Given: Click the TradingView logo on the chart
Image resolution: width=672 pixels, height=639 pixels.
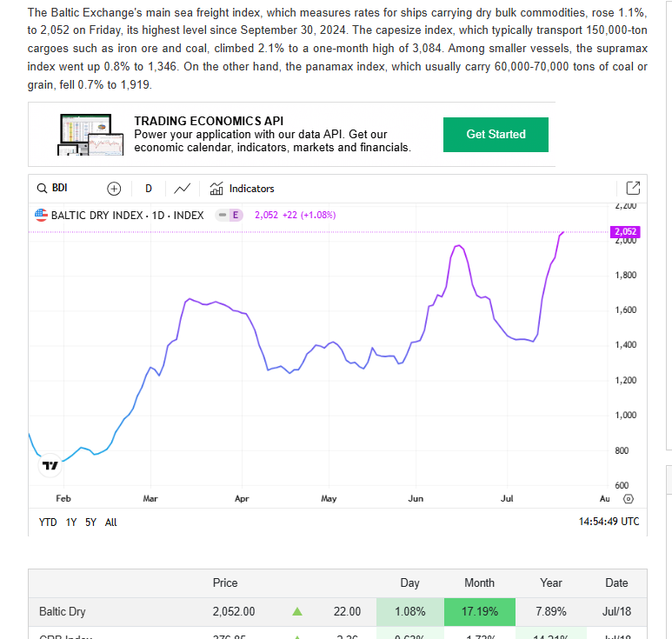Looking at the screenshot, I should 50,465.
